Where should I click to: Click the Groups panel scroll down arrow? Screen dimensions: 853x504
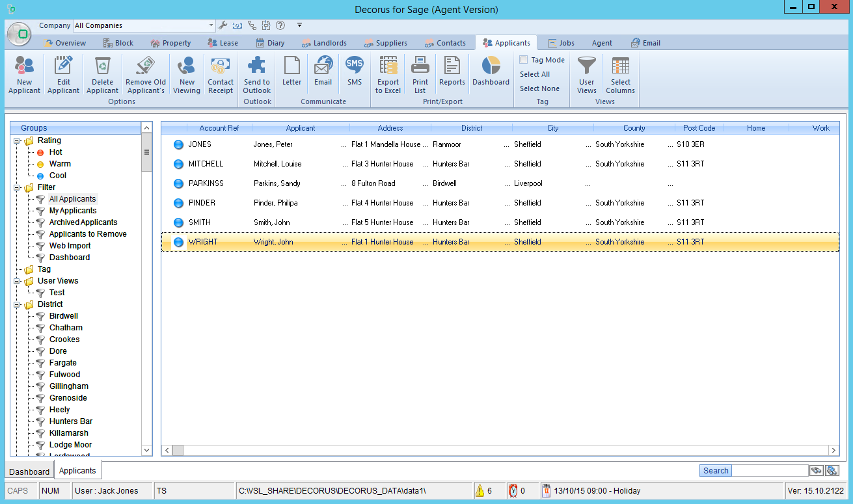[x=146, y=450]
